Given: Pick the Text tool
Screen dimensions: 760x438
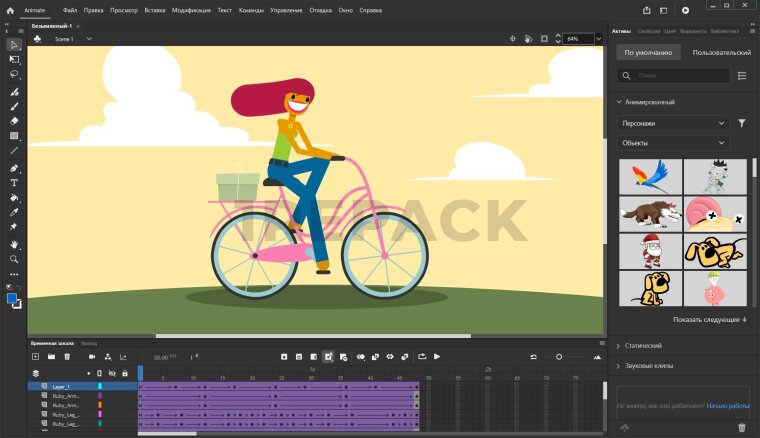Looking at the screenshot, I should (x=14, y=183).
